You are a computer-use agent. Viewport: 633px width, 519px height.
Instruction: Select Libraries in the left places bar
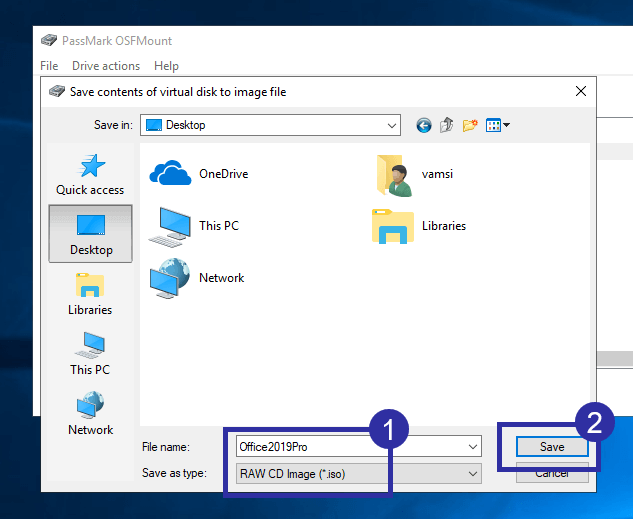(90, 294)
